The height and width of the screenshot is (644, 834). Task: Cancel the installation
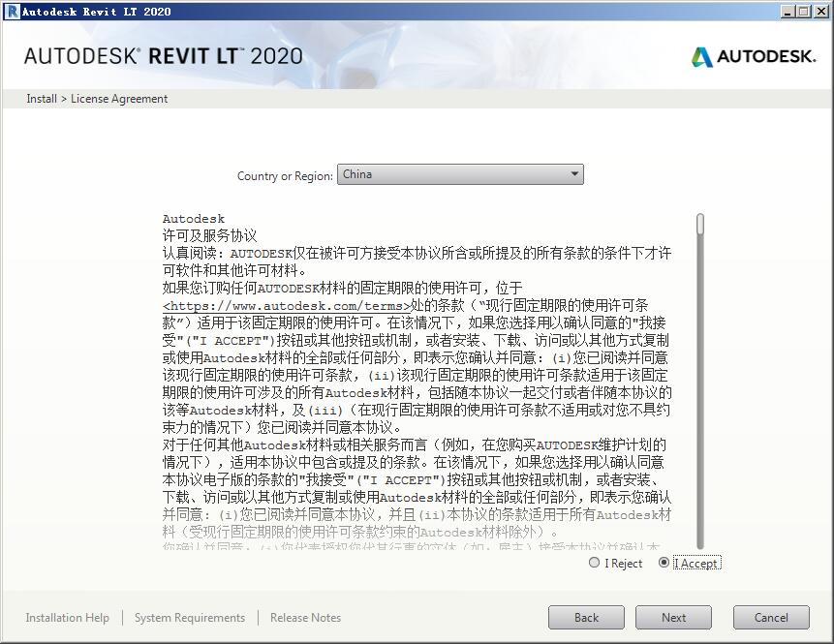click(x=771, y=618)
